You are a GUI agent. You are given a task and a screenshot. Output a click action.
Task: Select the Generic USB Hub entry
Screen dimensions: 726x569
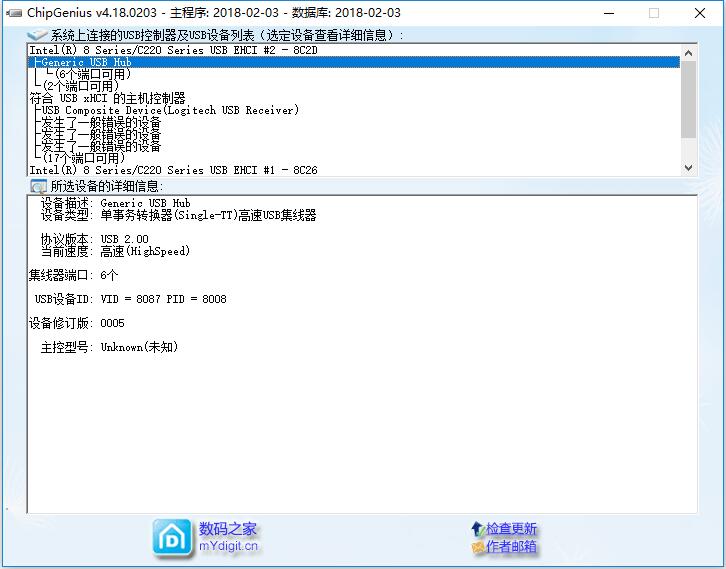[x=354, y=62]
